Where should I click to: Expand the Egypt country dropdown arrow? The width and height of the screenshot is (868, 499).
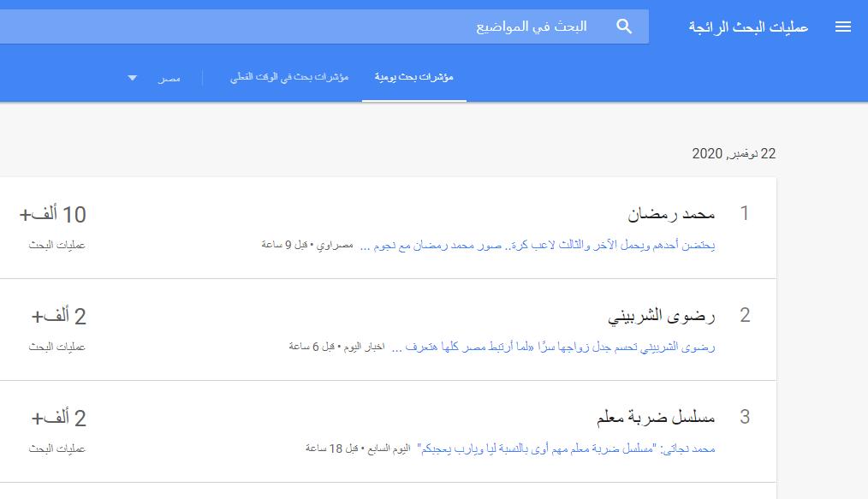click(132, 78)
